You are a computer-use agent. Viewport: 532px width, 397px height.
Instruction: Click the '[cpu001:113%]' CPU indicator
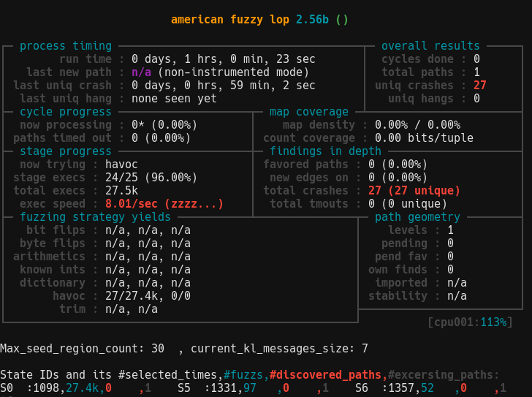(x=471, y=322)
